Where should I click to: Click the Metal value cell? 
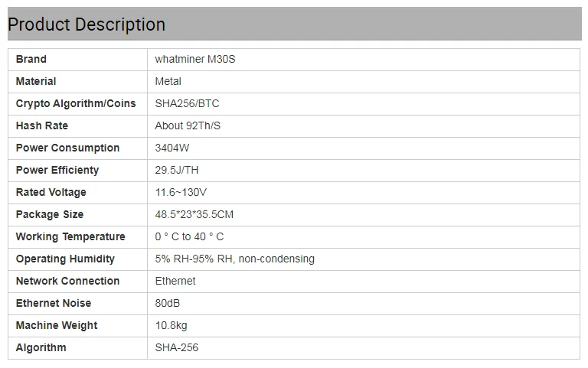[x=364, y=82]
